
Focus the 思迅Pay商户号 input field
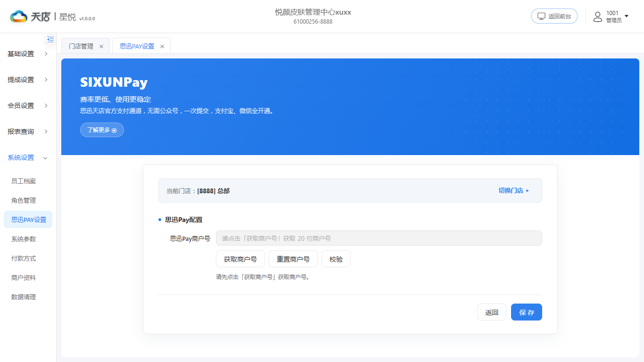[x=379, y=238]
